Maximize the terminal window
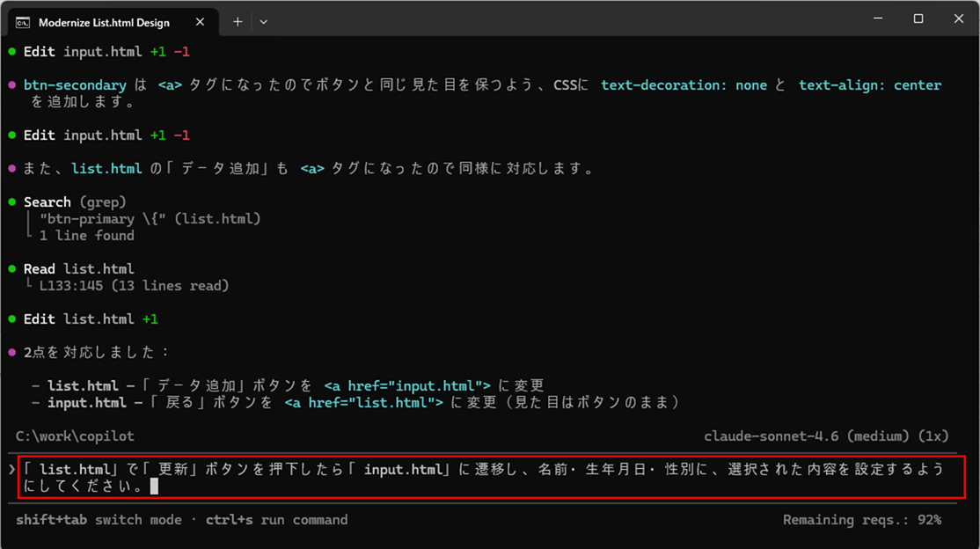Screen dimensions: 980x549 click(918, 18)
